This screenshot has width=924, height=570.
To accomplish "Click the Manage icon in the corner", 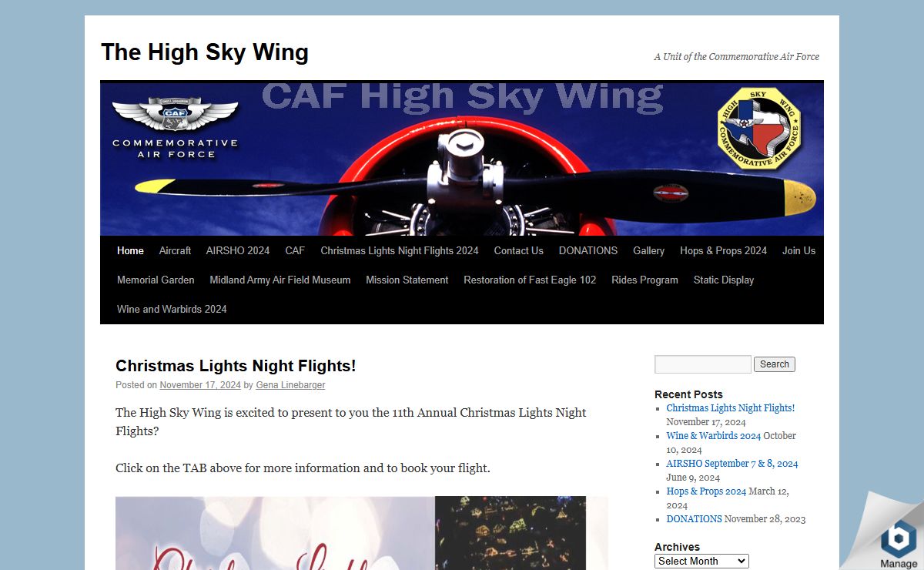I will [899, 543].
